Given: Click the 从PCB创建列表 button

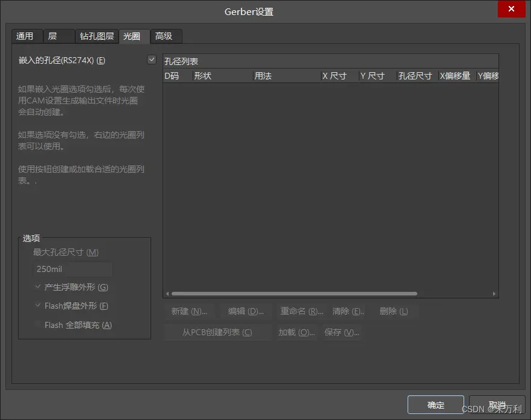Looking at the screenshot, I should click(217, 332).
